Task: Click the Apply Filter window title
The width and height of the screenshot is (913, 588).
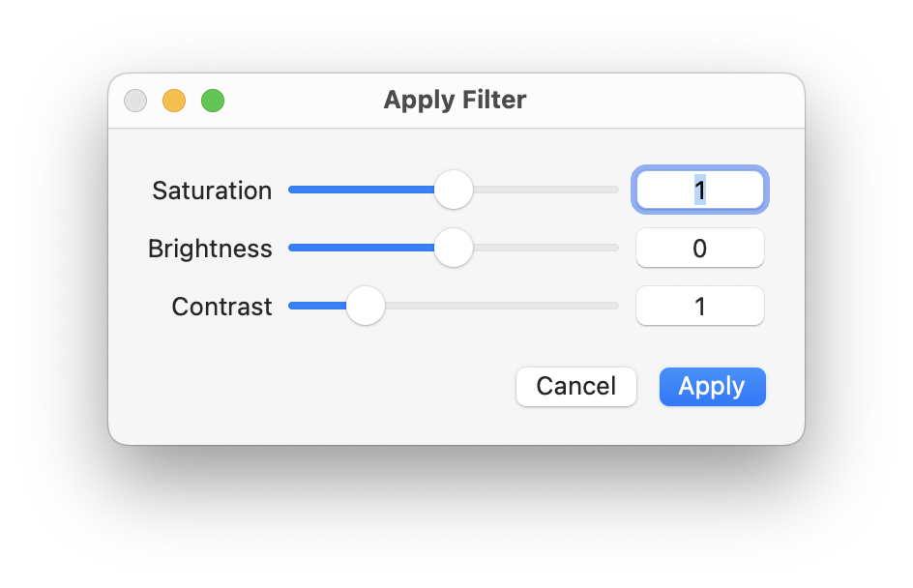Action: [455, 100]
